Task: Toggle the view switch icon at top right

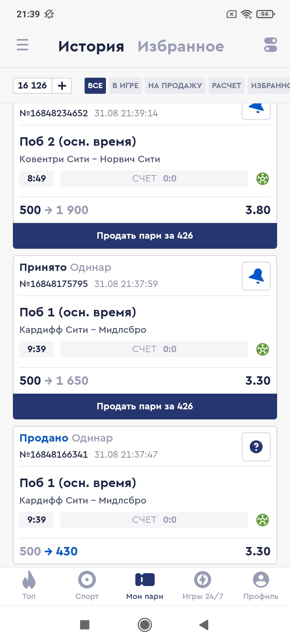Action: pyautogui.click(x=271, y=45)
